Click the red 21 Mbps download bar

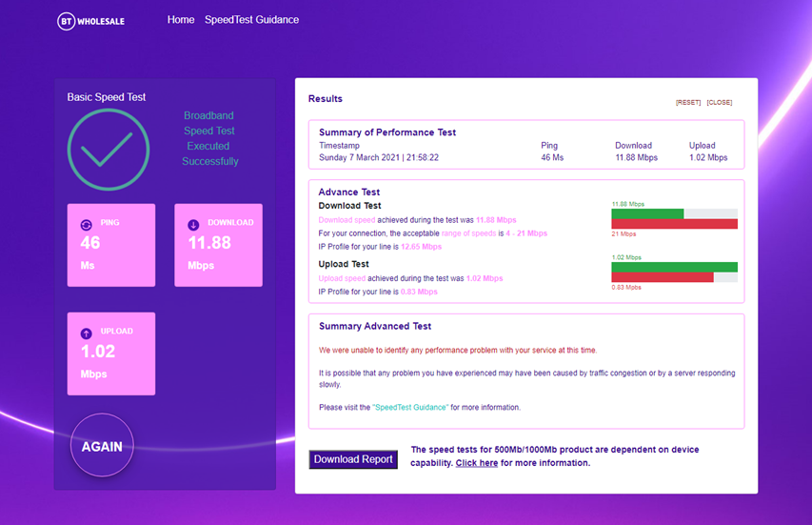(x=674, y=224)
